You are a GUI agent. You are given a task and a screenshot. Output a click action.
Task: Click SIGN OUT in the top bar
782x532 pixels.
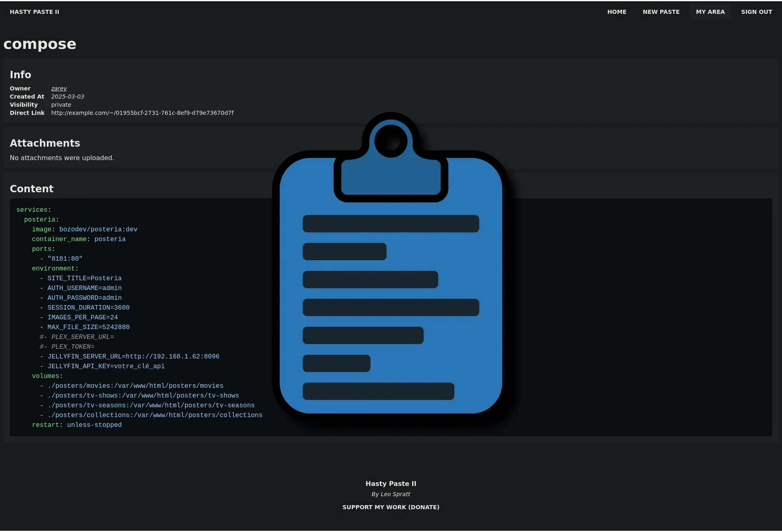click(x=756, y=12)
